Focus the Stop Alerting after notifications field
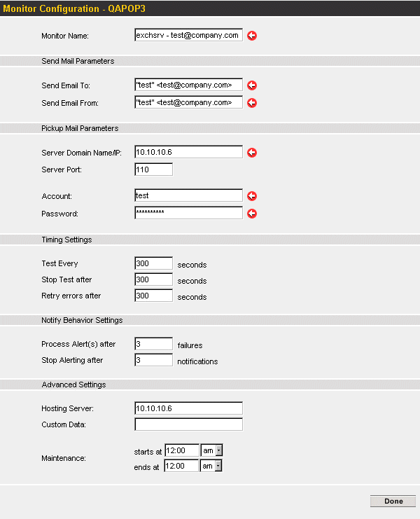Image resolution: width=420 pixels, height=519 pixels. pos(153,360)
